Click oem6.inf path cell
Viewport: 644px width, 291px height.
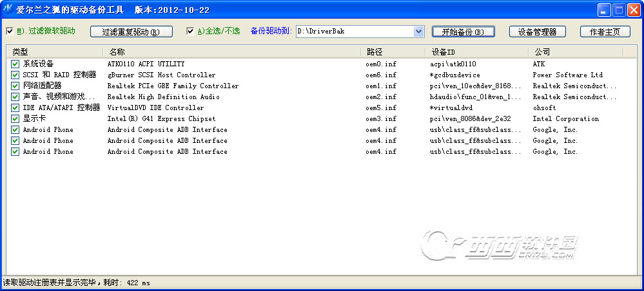(x=381, y=75)
